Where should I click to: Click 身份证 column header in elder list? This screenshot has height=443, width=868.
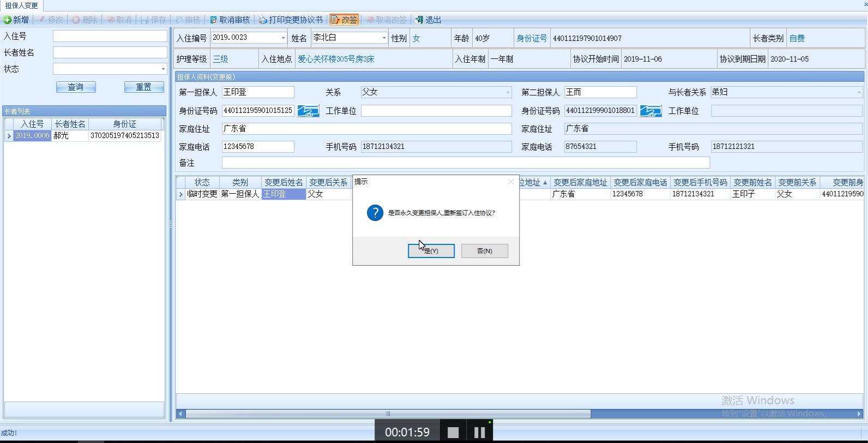(125, 124)
